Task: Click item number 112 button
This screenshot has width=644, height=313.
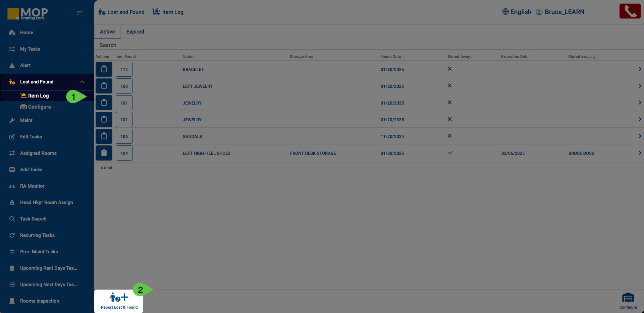Action: (124, 69)
